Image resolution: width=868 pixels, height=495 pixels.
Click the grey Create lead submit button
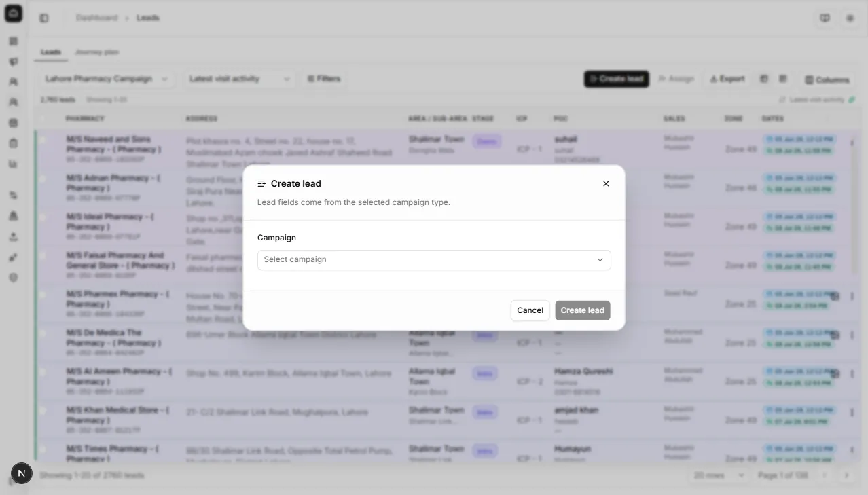(583, 310)
